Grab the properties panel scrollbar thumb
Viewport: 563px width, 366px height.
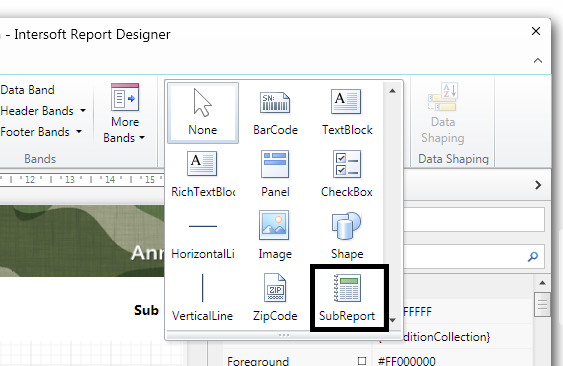pyautogui.click(x=542, y=305)
